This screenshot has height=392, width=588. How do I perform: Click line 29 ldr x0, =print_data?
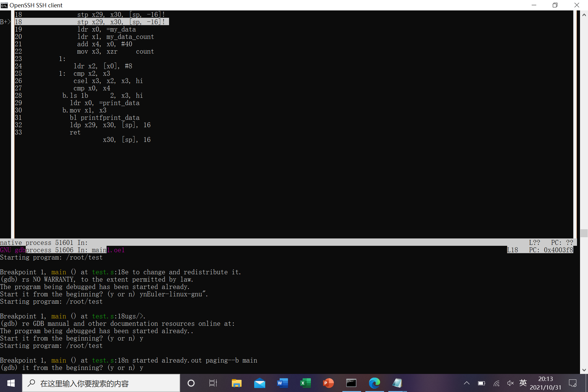(105, 103)
